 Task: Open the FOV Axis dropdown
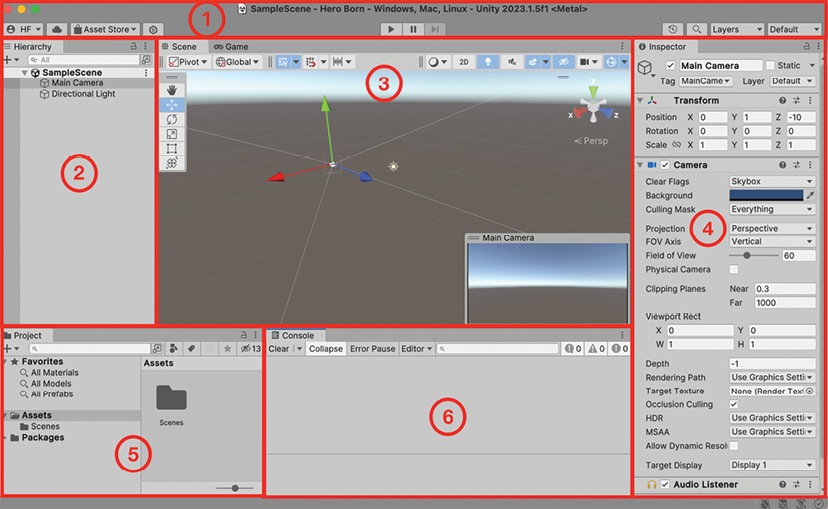[x=772, y=241]
